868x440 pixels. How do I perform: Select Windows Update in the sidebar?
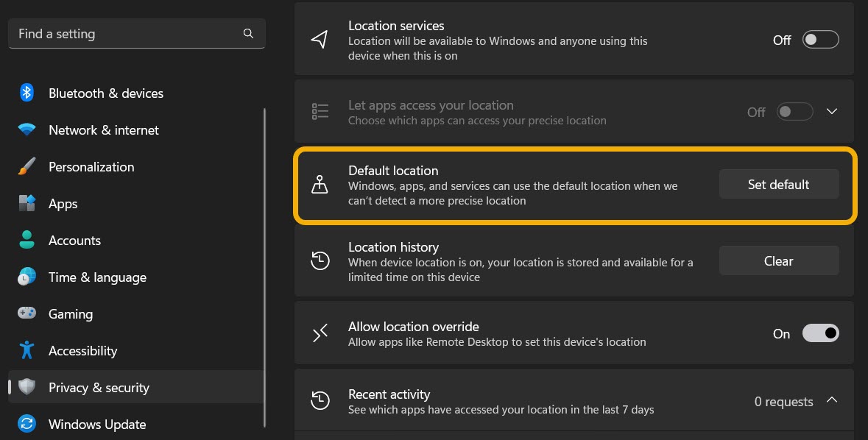tap(96, 424)
